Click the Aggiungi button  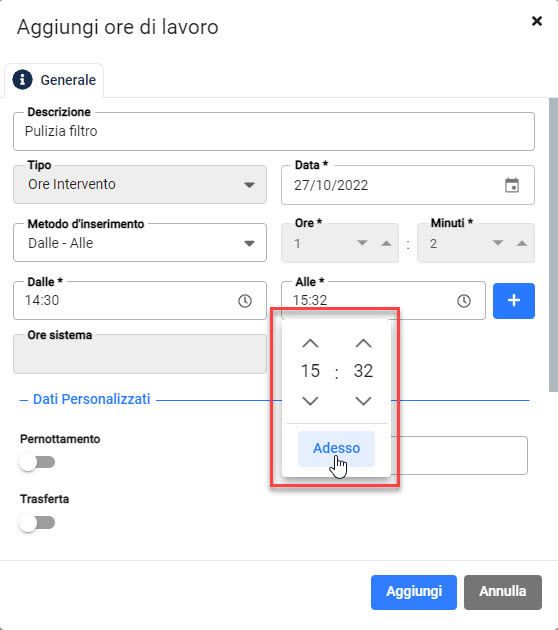tap(414, 592)
